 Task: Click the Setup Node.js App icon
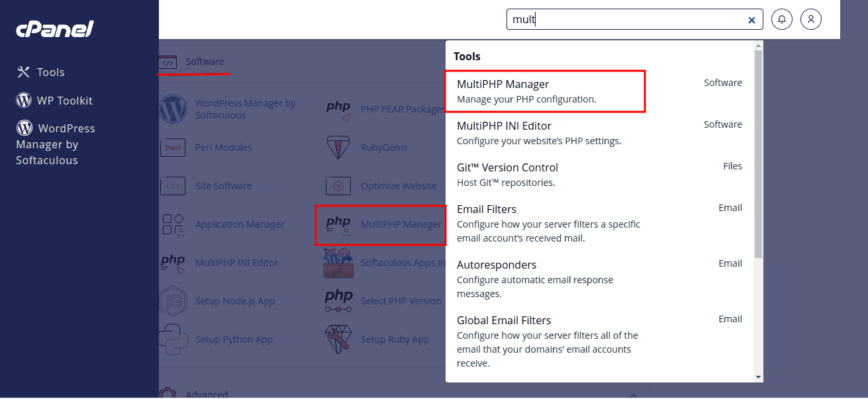(x=173, y=301)
